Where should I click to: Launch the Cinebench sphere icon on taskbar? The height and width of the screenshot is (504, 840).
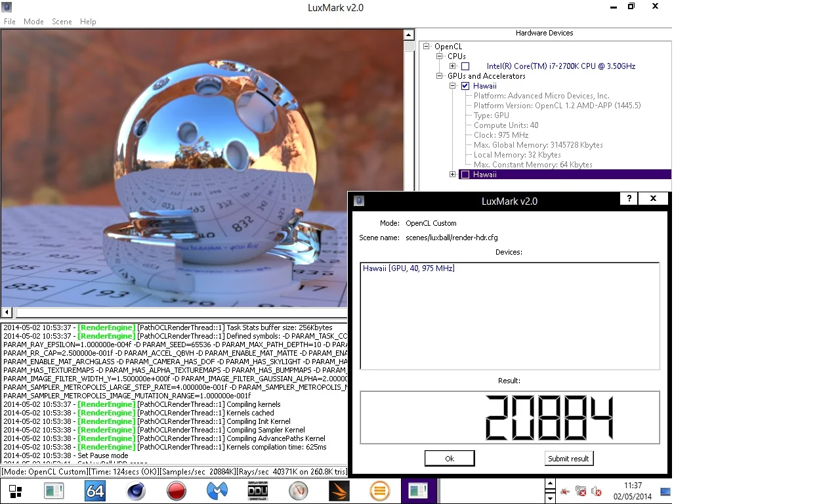[135, 491]
